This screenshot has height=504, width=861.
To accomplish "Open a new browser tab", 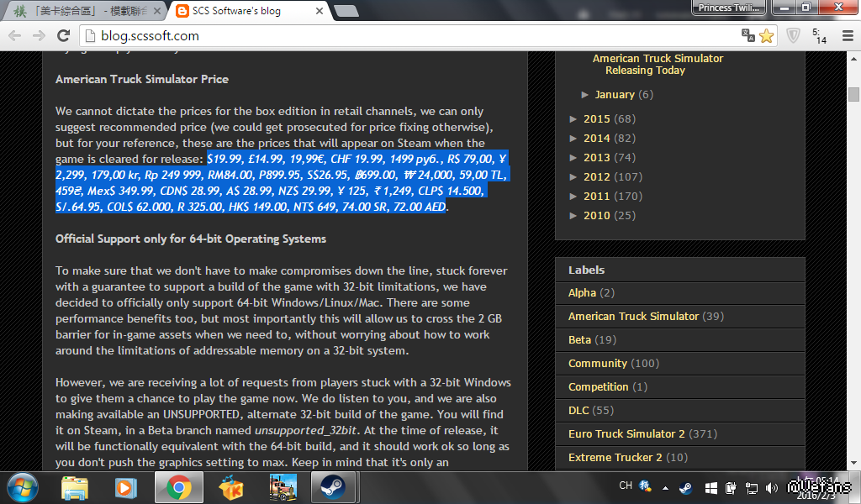I will tap(346, 11).
